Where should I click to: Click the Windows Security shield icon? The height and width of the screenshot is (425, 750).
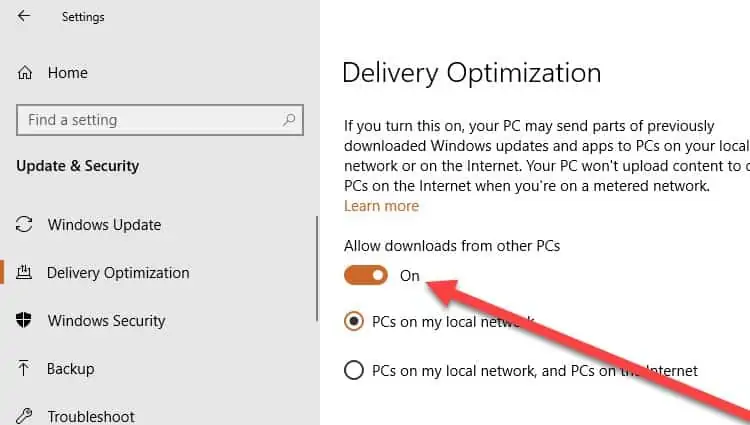[26, 321]
